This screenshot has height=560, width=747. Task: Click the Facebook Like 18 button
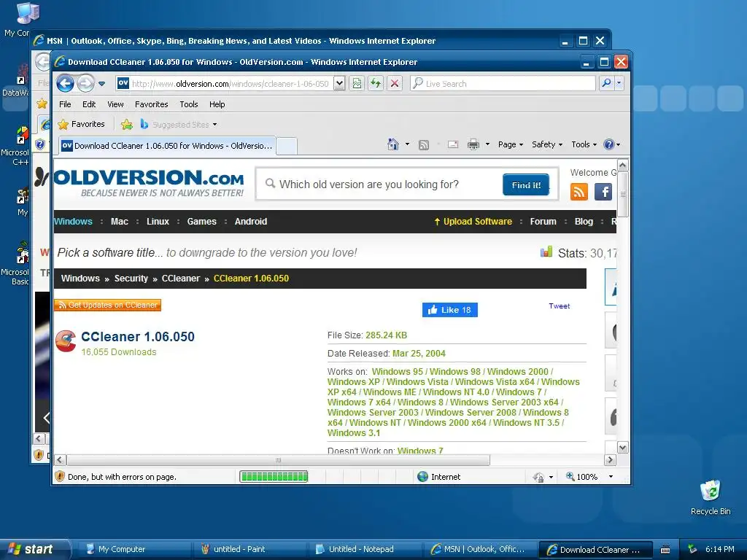[x=449, y=310]
